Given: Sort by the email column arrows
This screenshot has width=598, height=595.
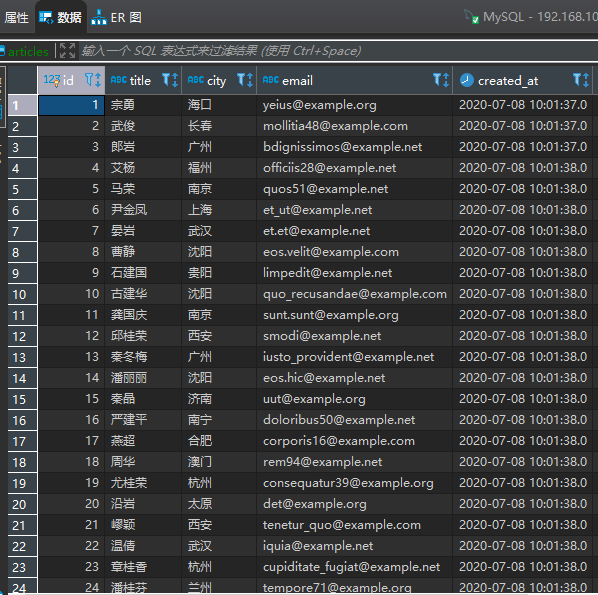Looking at the screenshot, I should tap(446, 80).
